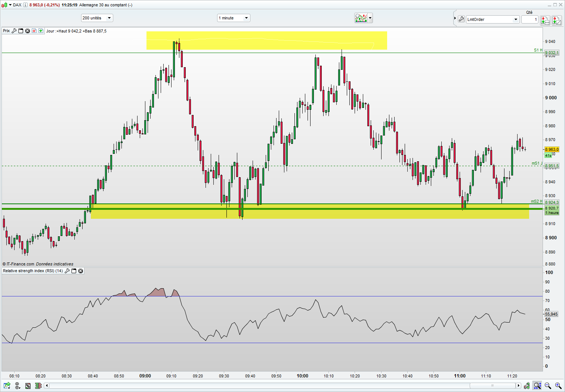Image resolution: width=565 pixels, height=392 pixels.
Task: Click the red-green stacked bars icon in bottom bar
Action: (x=38, y=386)
